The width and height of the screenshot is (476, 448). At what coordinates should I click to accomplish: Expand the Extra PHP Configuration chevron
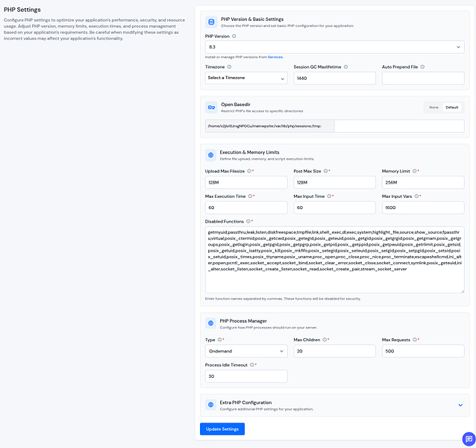(x=460, y=405)
